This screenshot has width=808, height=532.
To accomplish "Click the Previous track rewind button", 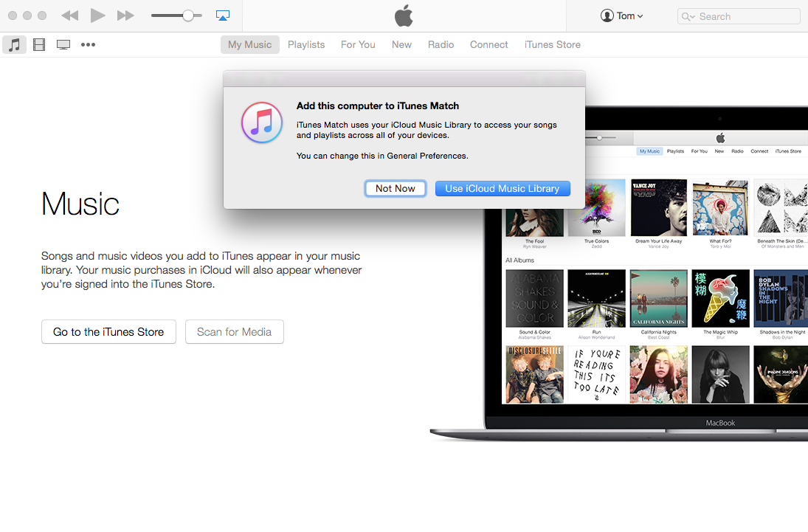I will (x=69, y=15).
